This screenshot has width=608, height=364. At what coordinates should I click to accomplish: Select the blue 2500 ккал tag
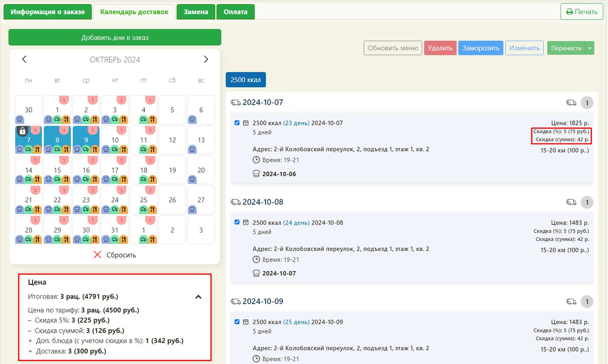click(x=246, y=80)
